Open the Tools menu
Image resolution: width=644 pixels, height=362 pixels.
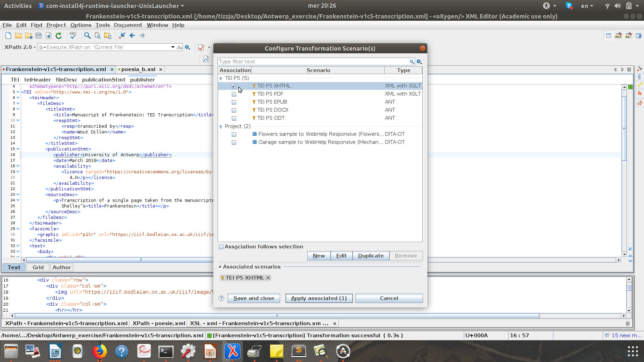tap(102, 25)
